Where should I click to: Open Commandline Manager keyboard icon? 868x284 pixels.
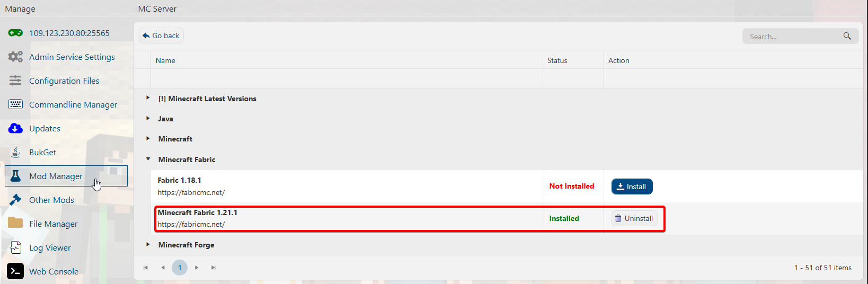pyautogui.click(x=15, y=104)
